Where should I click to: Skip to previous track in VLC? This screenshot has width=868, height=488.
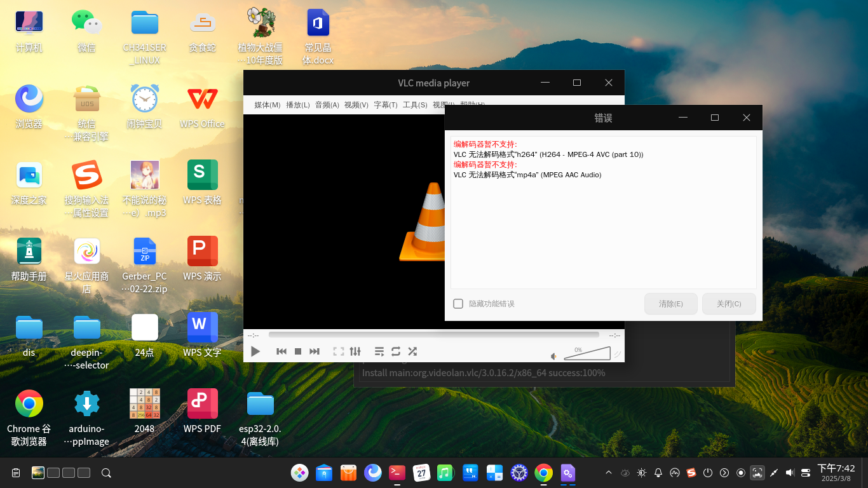tap(281, 351)
